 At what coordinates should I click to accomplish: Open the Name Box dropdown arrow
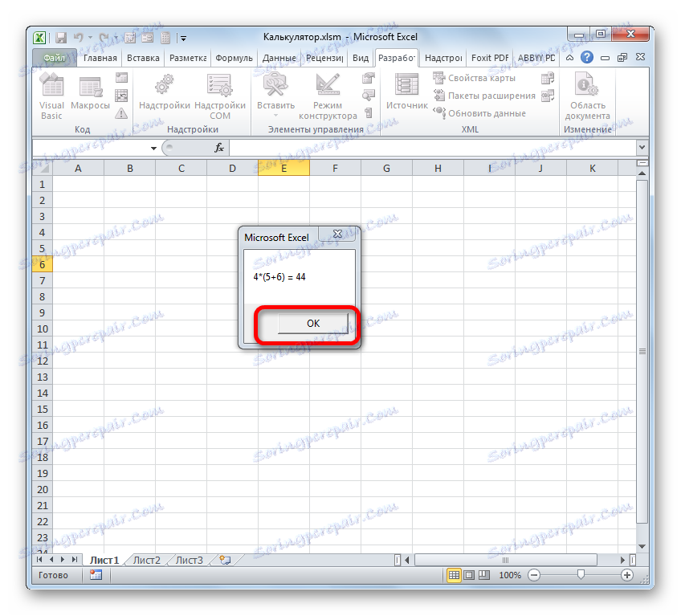tap(153, 148)
